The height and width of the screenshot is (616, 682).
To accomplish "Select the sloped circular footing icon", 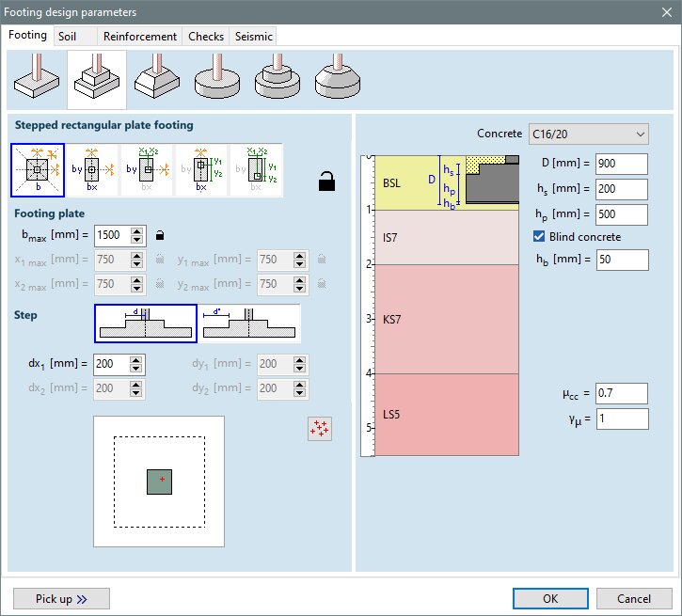I will (338, 79).
